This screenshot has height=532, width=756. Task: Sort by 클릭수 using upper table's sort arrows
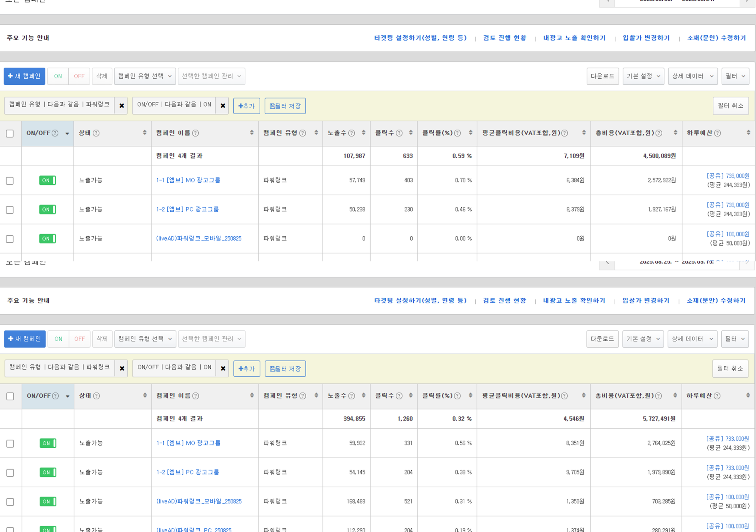pos(411,133)
